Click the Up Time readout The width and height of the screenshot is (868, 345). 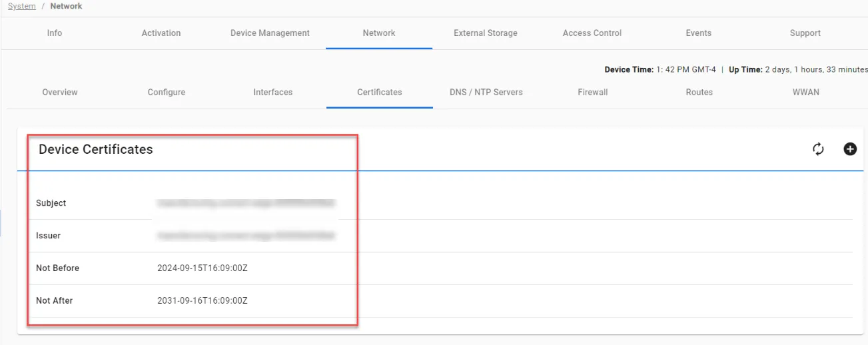click(798, 69)
